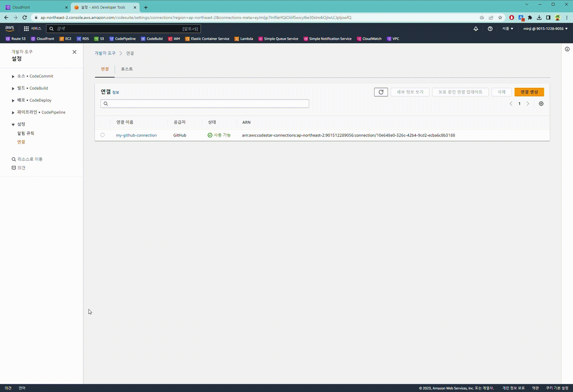
Task: Open the minji account menu
Action: click(544, 29)
